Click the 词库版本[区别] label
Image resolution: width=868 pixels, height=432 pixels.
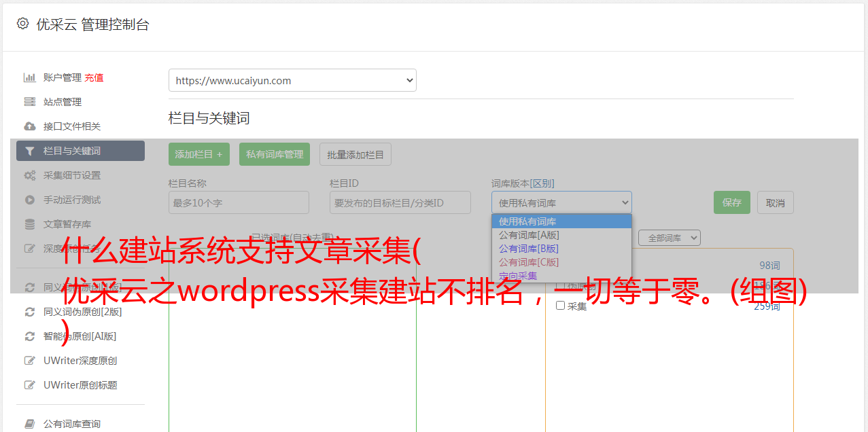(523, 183)
